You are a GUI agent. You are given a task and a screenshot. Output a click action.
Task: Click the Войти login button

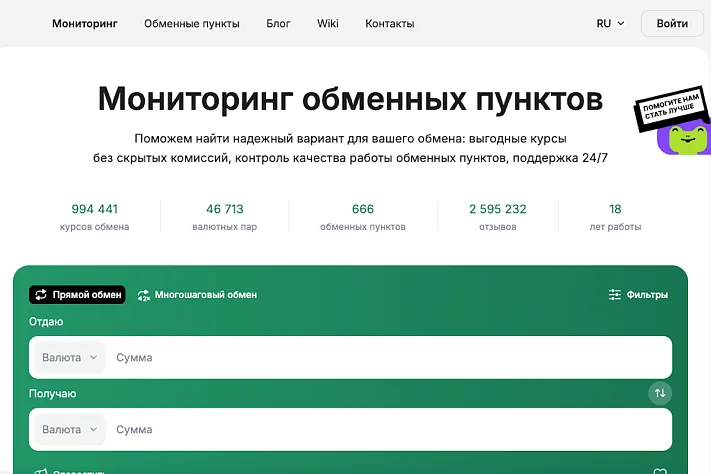coord(672,24)
